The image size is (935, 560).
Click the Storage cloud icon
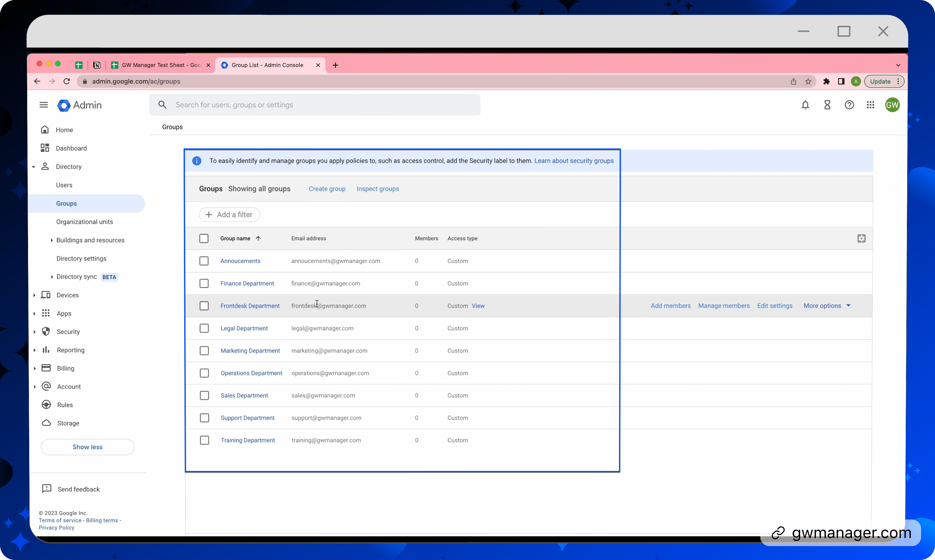tap(46, 423)
